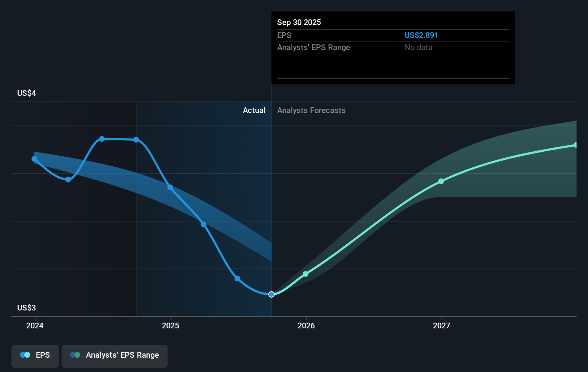Click the 2026 x-axis label
Image resolution: width=588 pixels, height=372 pixels.
(x=306, y=325)
